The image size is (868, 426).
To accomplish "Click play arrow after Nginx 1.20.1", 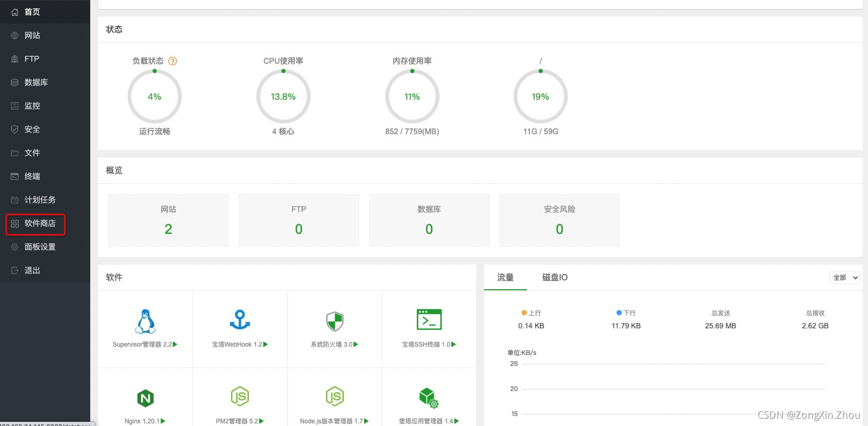I will click(163, 421).
